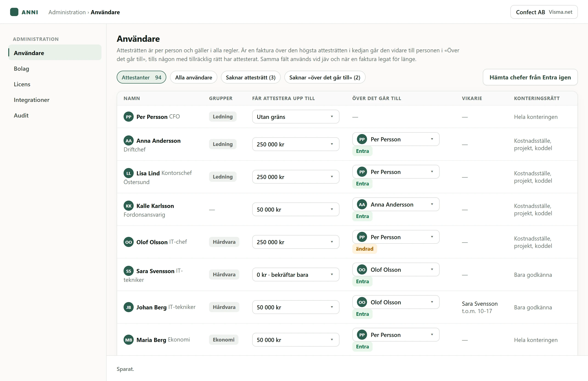Image resolution: width=588 pixels, height=381 pixels.
Task: Open Olof Olsson's 250 000 kr limit dropdown
Action: (x=295, y=242)
